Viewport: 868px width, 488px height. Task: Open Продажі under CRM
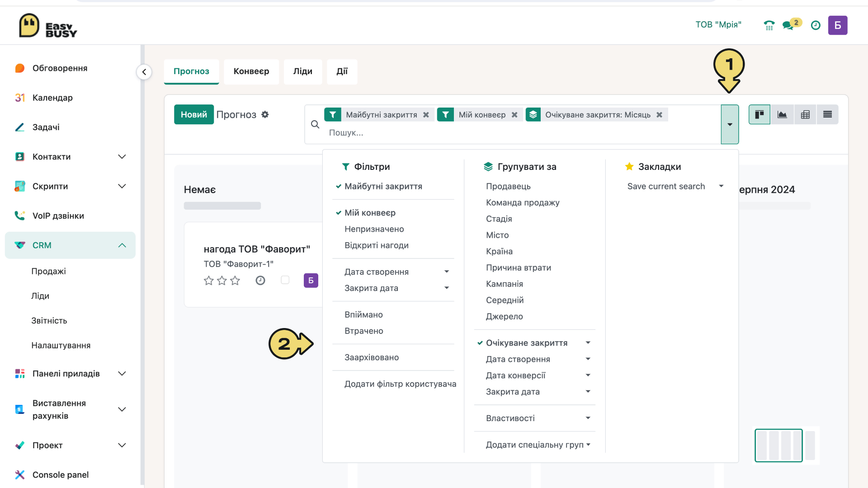(48, 271)
